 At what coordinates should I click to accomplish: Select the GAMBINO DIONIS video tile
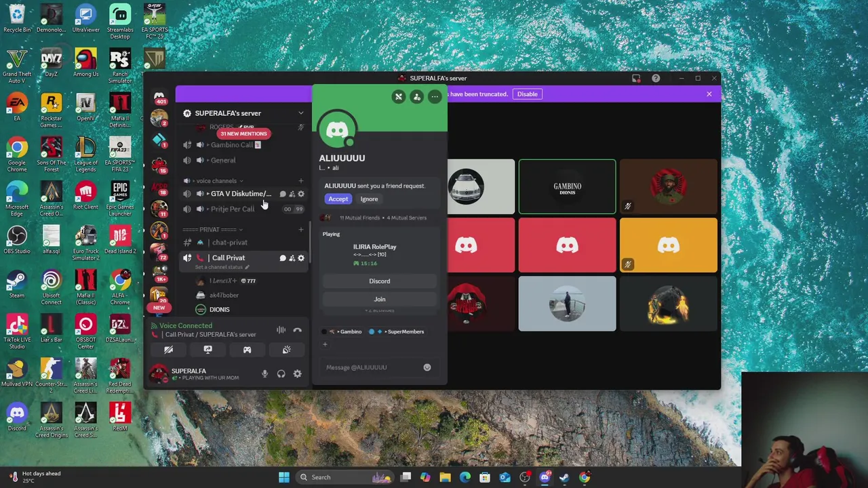[x=567, y=187]
